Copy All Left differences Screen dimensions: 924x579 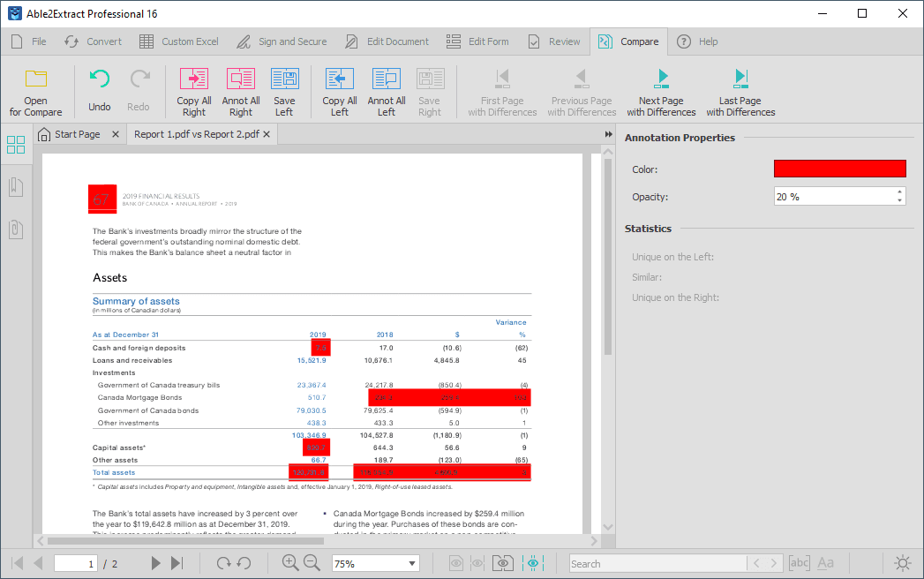coord(340,92)
